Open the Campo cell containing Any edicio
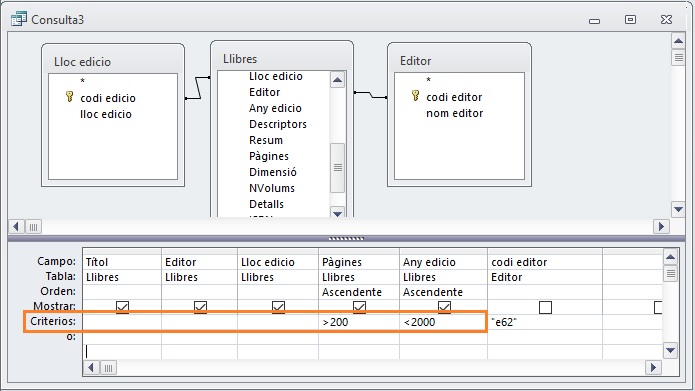 click(x=443, y=262)
